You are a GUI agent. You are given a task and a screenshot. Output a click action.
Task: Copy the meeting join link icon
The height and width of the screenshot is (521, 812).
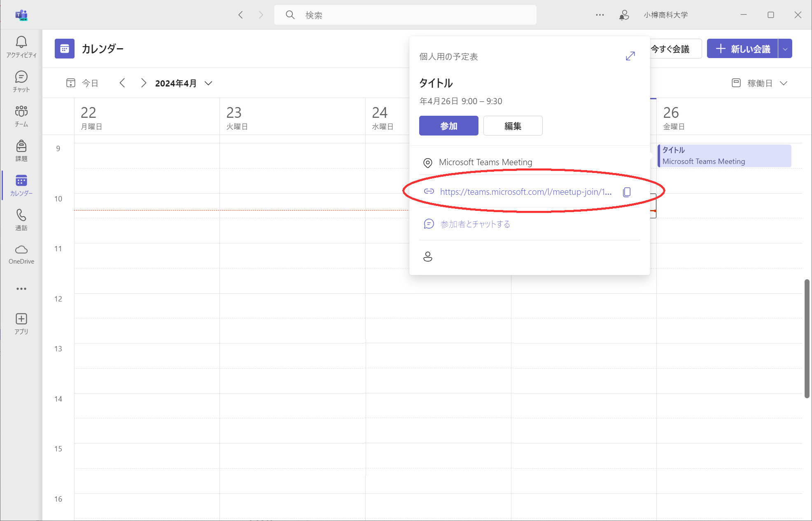tap(627, 192)
